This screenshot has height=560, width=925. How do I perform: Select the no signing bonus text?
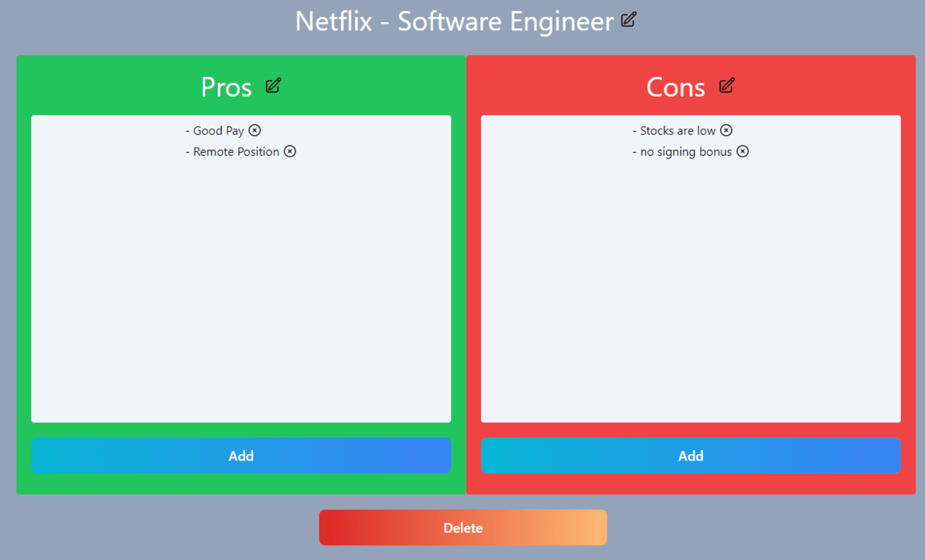686,152
